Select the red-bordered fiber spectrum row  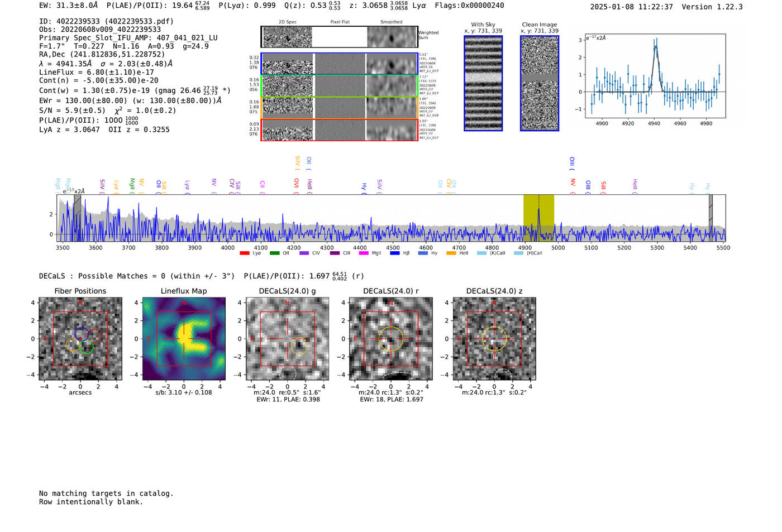(x=340, y=130)
